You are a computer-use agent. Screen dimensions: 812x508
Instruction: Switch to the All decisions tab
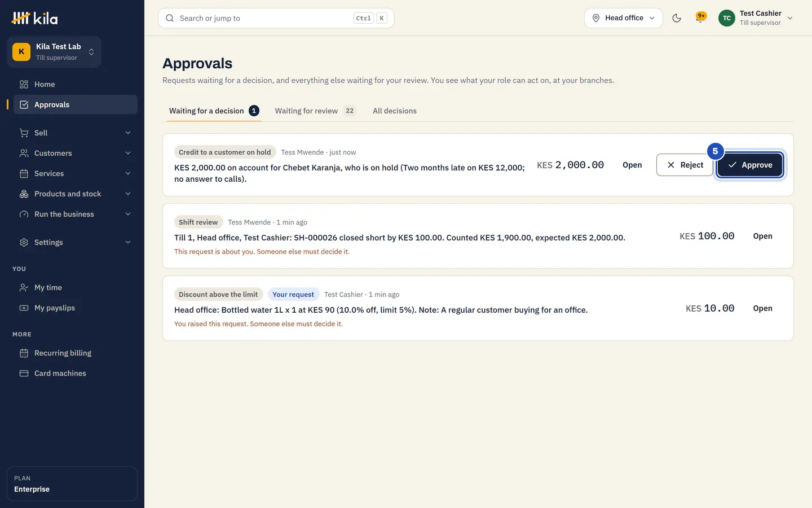click(395, 111)
